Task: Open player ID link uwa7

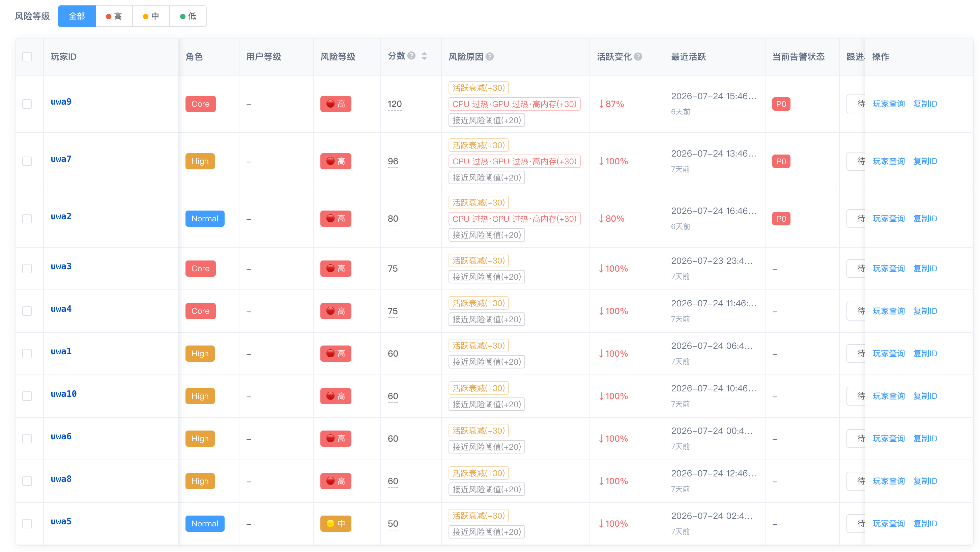Action: tap(61, 159)
